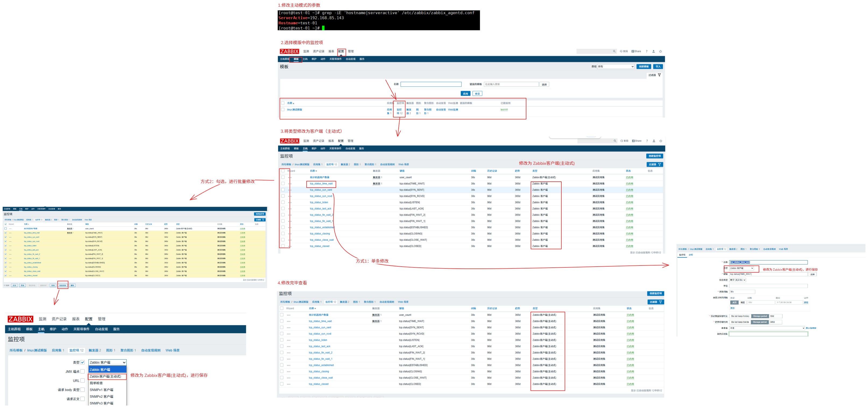Open the 触发器 2 tab in the batch update form
This screenshot has width=868, height=408.
click(95, 351)
